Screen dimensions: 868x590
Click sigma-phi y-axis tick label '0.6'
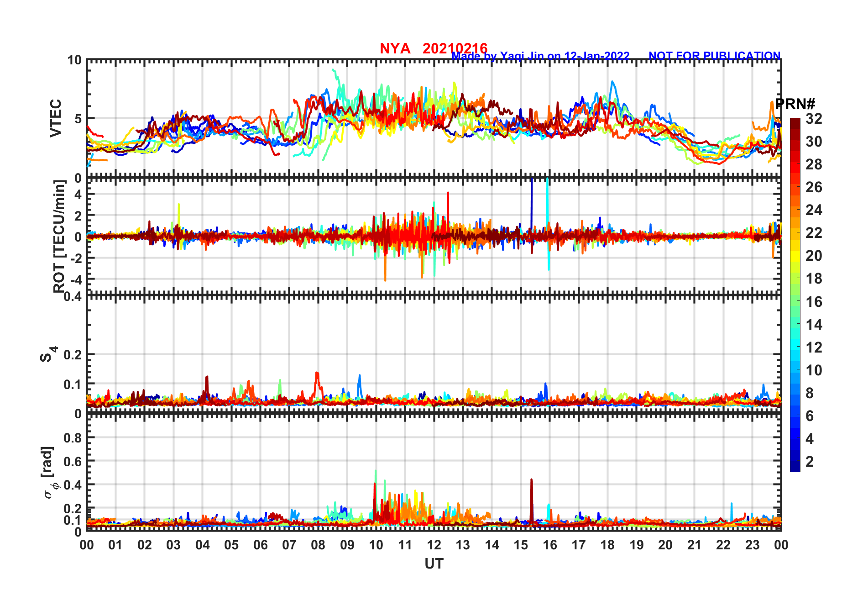click(x=73, y=461)
